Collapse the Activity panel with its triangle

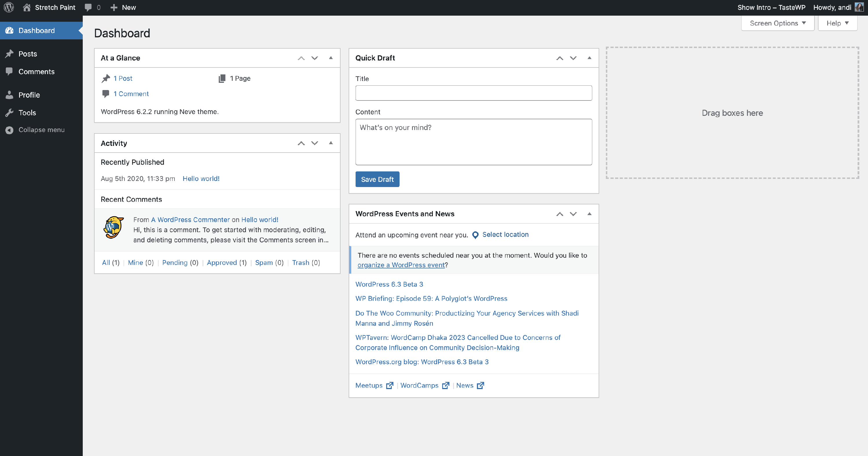(x=330, y=143)
